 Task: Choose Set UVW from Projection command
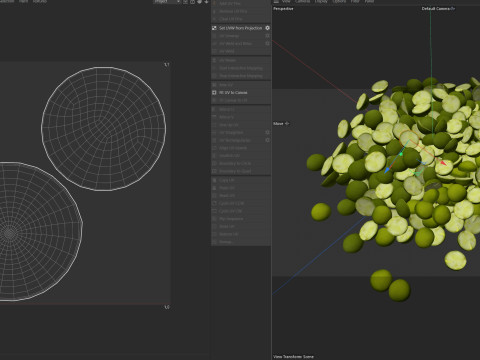click(241, 28)
